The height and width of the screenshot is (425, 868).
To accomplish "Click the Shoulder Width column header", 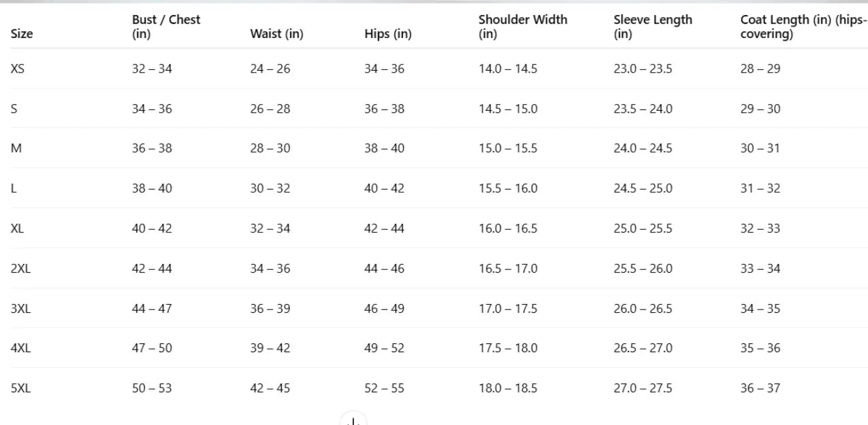I will (522, 27).
